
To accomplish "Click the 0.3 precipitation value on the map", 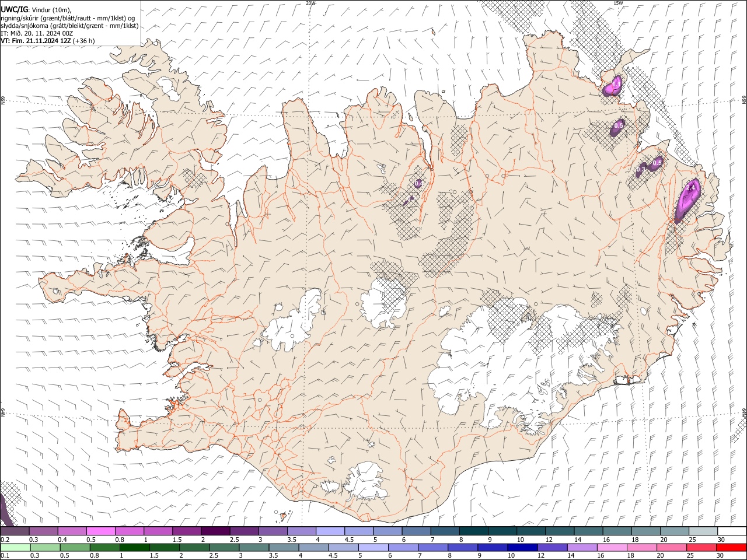I will [x=641, y=169].
